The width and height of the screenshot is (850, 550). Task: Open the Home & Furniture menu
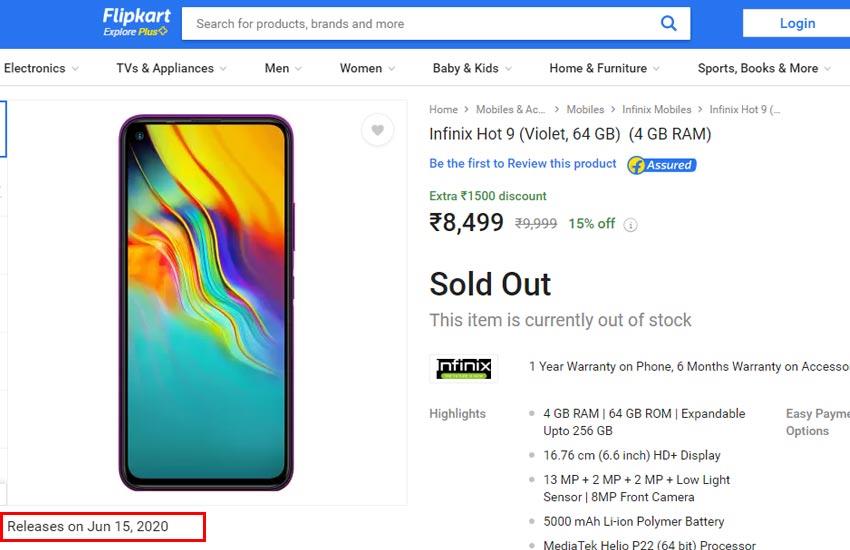point(604,68)
